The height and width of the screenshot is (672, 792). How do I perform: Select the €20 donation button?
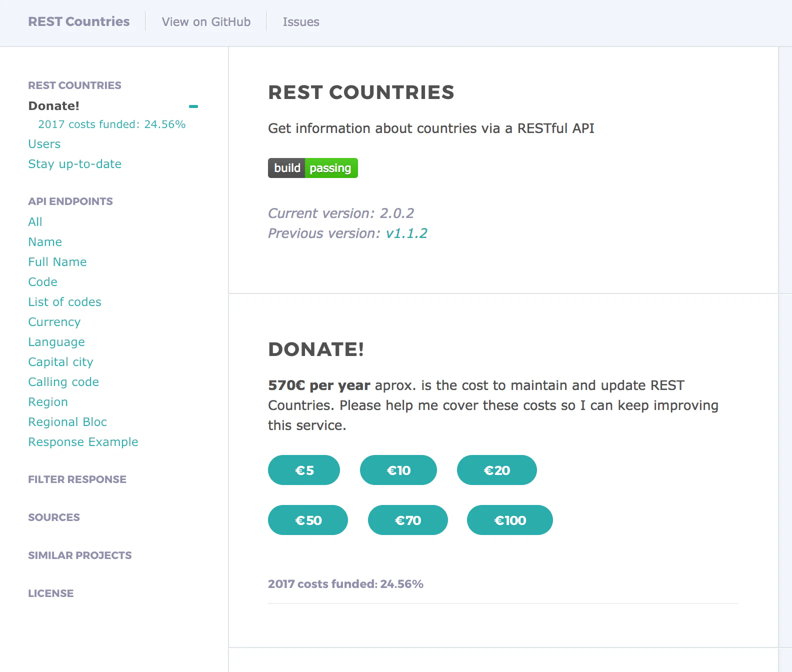click(x=496, y=470)
